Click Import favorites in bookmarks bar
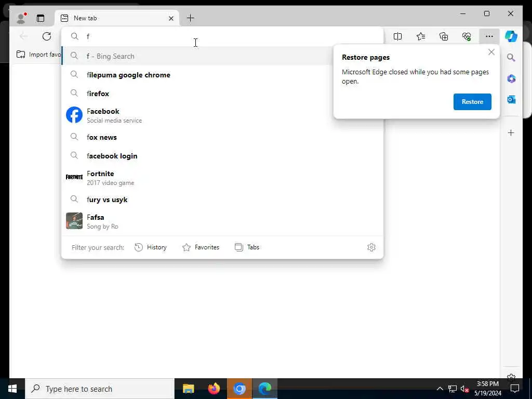Viewport: 532px width, 399px height. (x=38, y=54)
